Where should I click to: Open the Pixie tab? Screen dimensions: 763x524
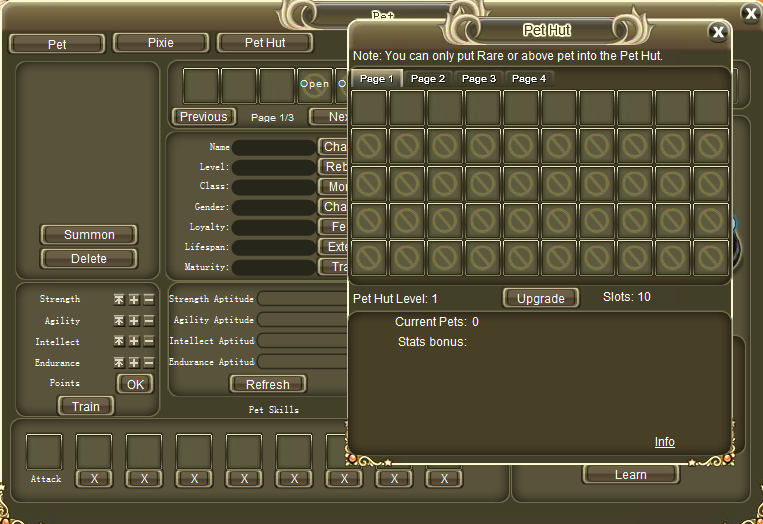coord(160,43)
